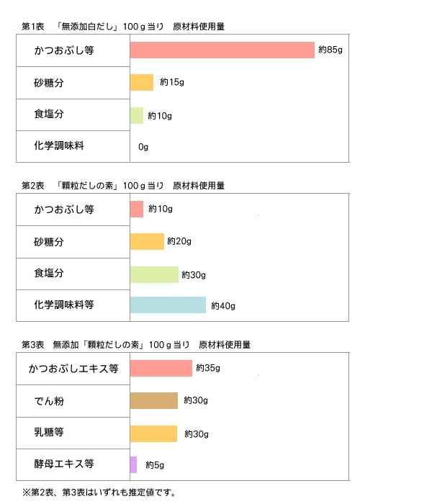The height and width of the screenshot is (504, 432).
Task: Select the 化学調味料 label in table 1
Action: [60, 146]
